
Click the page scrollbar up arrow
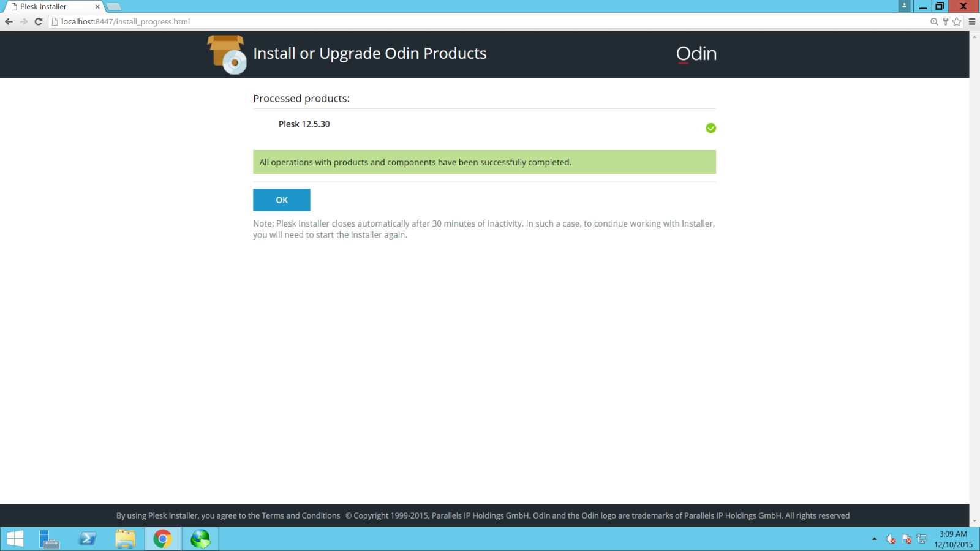(974, 36)
